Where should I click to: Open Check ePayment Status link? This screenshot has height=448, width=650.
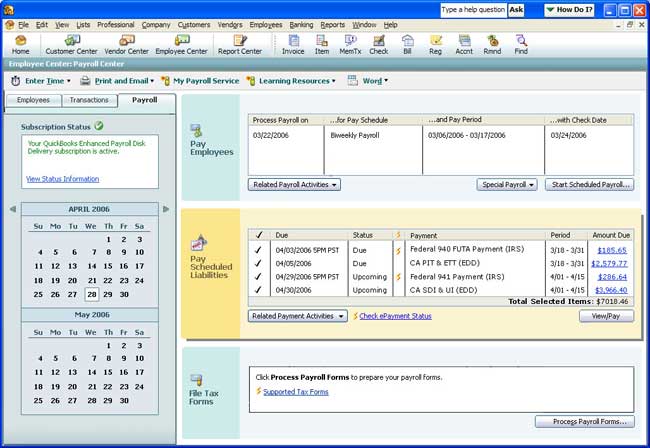pyautogui.click(x=395, y=316)
